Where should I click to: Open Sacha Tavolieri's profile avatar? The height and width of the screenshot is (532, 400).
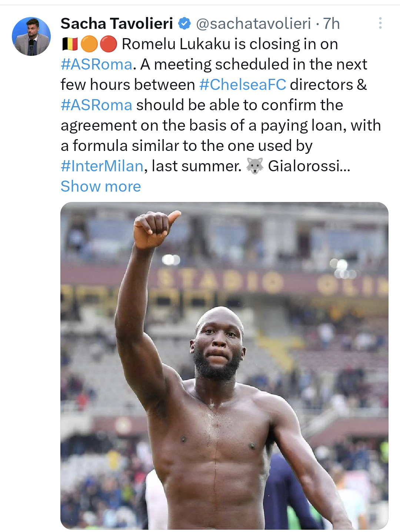[x=31, y=36]
